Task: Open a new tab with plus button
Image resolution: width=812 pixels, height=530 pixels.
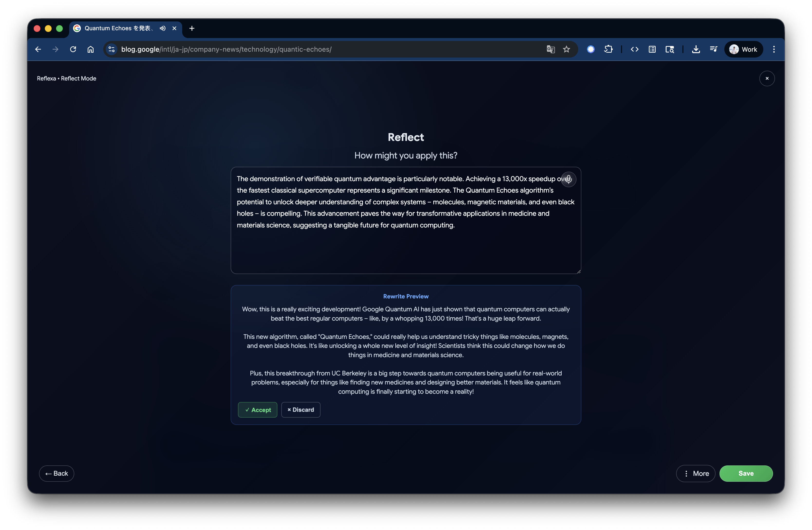Action: click(x=192, y=28)
